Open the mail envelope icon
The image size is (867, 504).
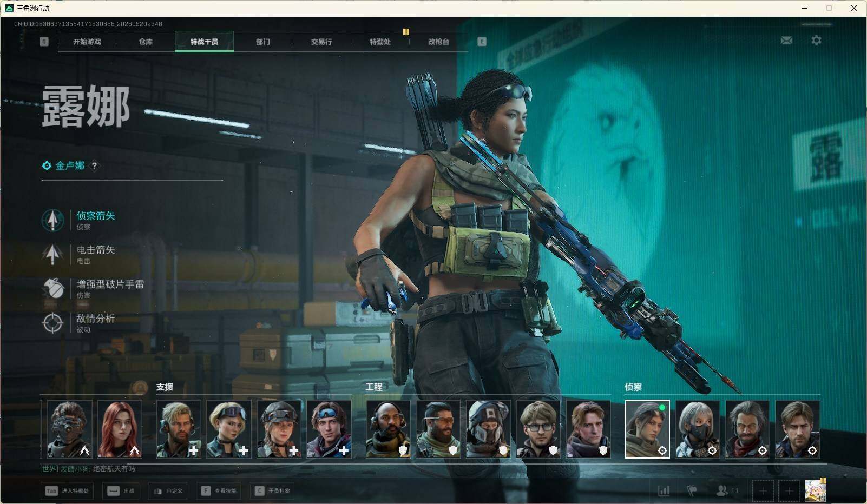[x=786, y=41]
